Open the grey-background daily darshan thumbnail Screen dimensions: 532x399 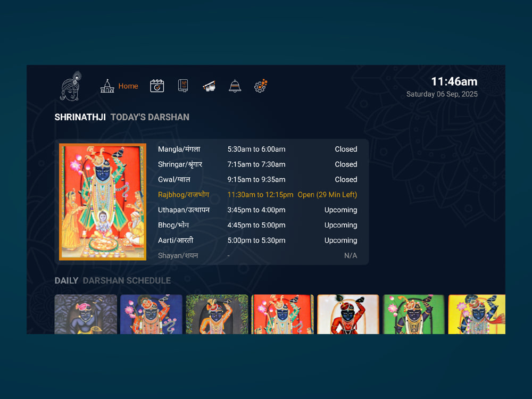[x=86, y=314]
